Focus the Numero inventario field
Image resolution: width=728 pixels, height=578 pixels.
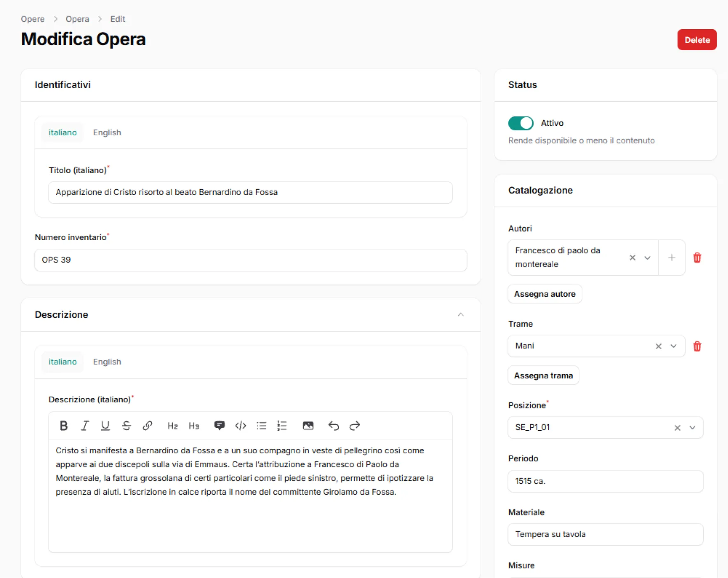pyautogui.click(x=250, y=260)
